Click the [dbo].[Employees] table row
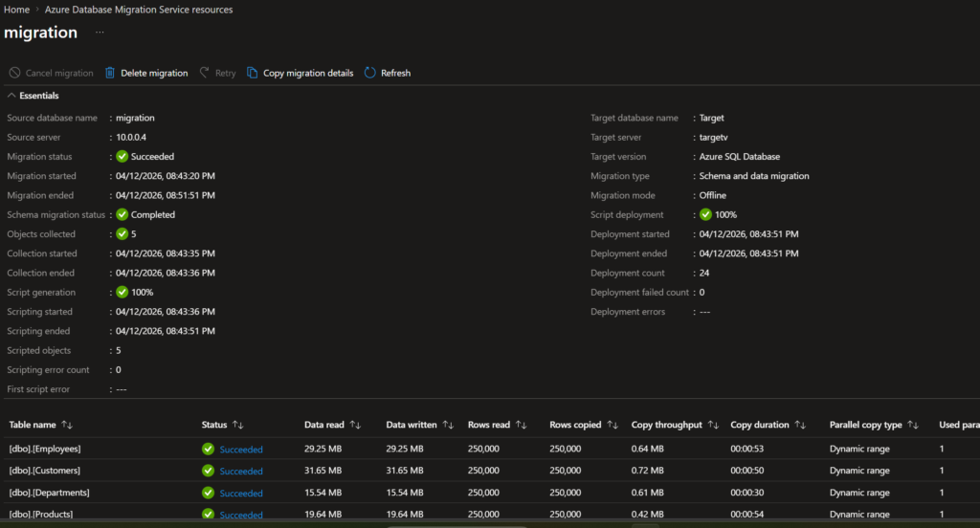Viewport: 980px width, 528px height. click(x=45, y=449)
